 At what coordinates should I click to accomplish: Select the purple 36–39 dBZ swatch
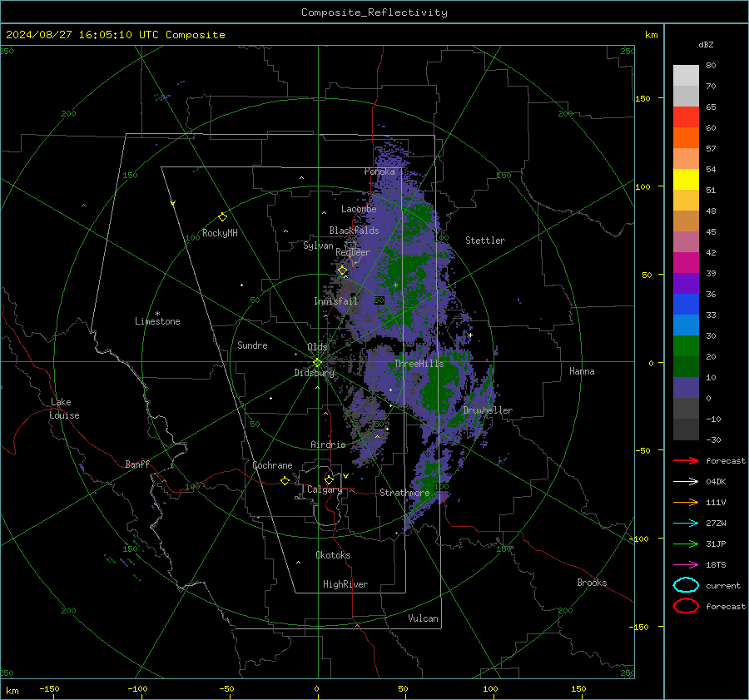[x=686, y=283]
